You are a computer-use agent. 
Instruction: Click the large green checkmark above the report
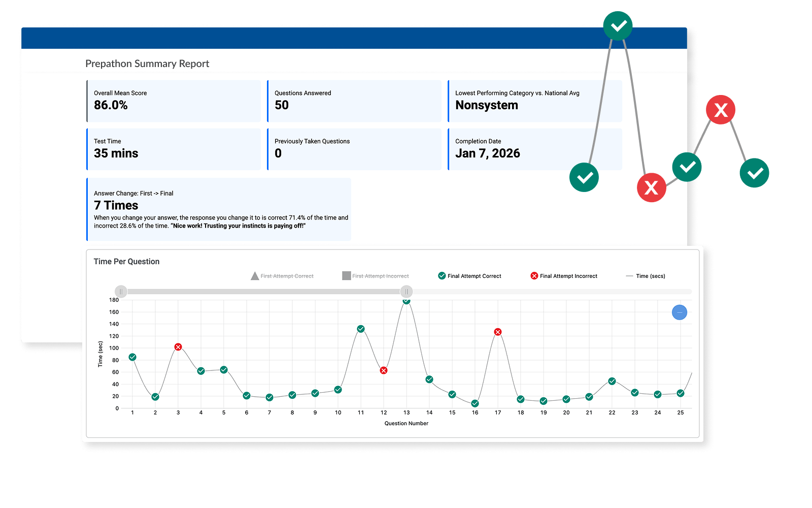click(618, 26)
